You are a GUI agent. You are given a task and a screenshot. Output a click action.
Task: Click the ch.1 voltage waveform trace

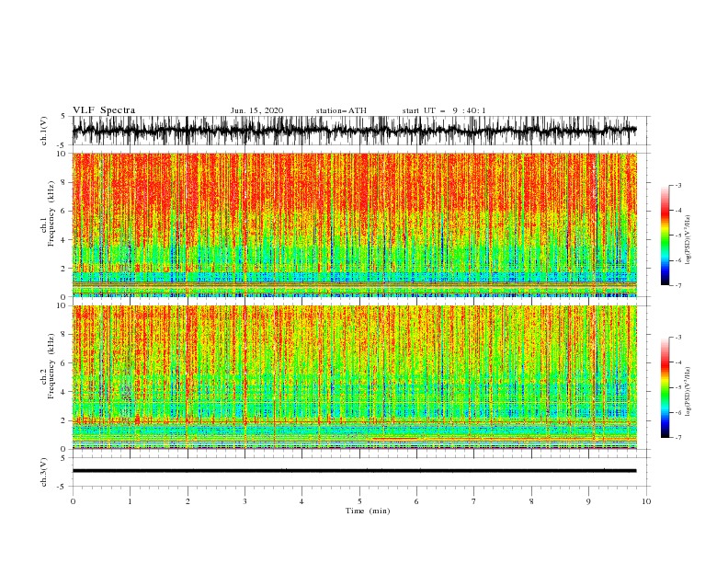[354, 131]
